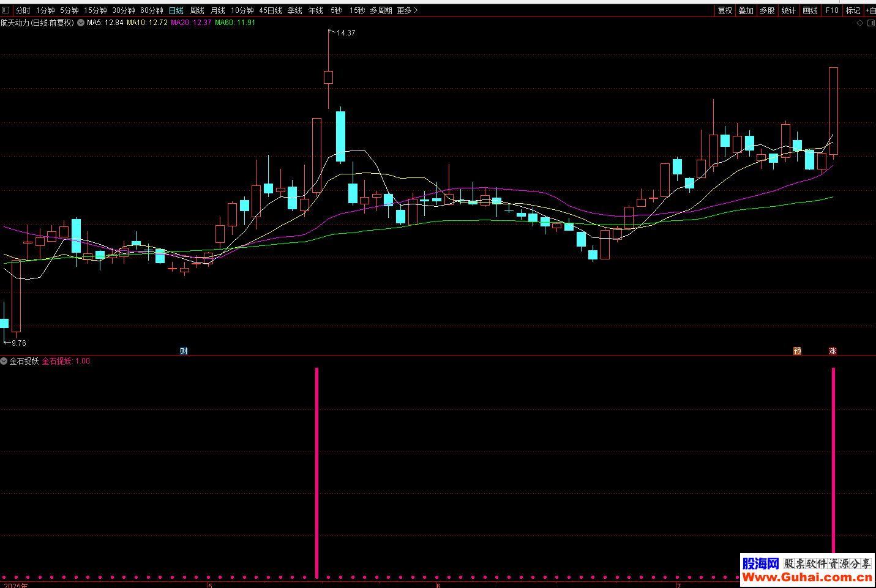The height and width of the screenshot is (588, 876).
Task: Click the candlestick with the 14.37 high
Action: pyautogui.click(x=328, y=77)
